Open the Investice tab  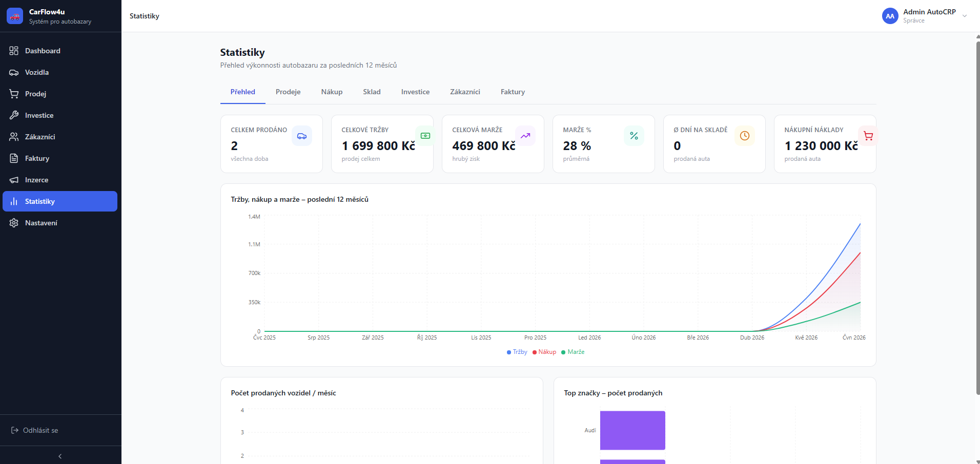(415, 92)
